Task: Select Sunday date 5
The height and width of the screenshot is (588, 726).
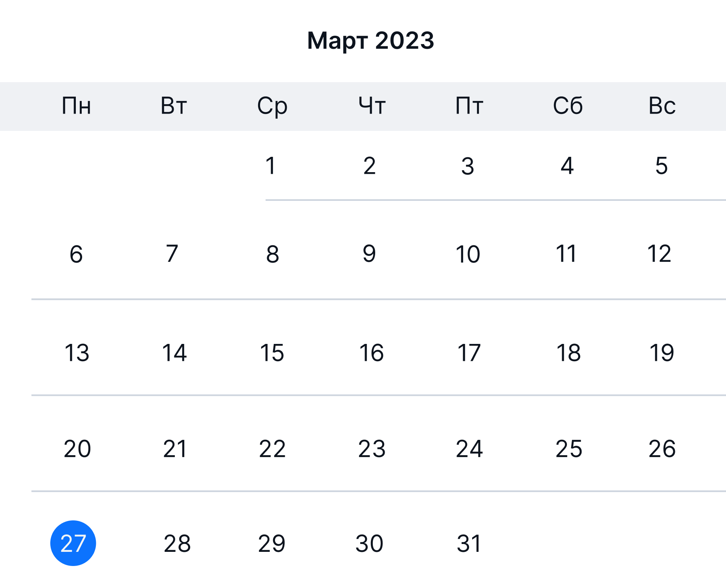Action: (x=662, y=165)
